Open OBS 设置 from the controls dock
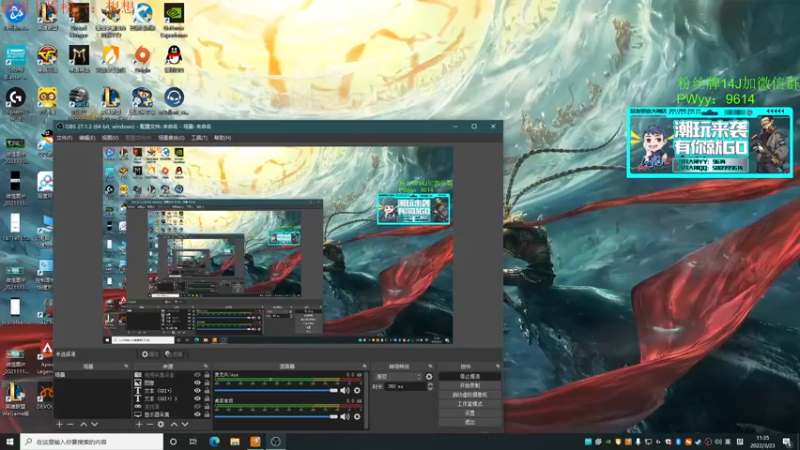Image resolution: width=800 pixels, height=450 pixels. pos(469,413)
